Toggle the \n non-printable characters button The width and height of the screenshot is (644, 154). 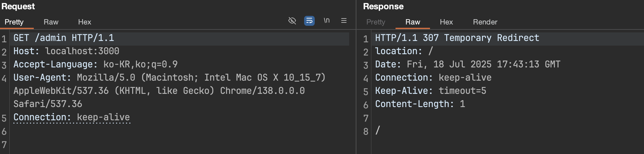click(327, 20)
